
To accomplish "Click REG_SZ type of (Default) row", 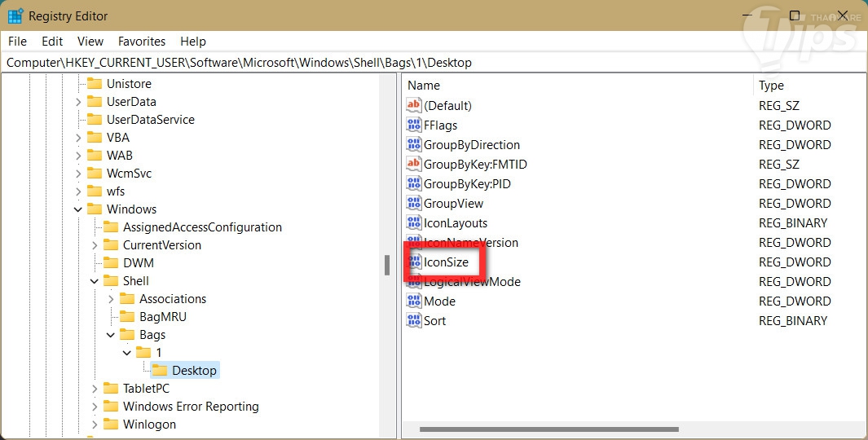I will [x=779, y=105].
